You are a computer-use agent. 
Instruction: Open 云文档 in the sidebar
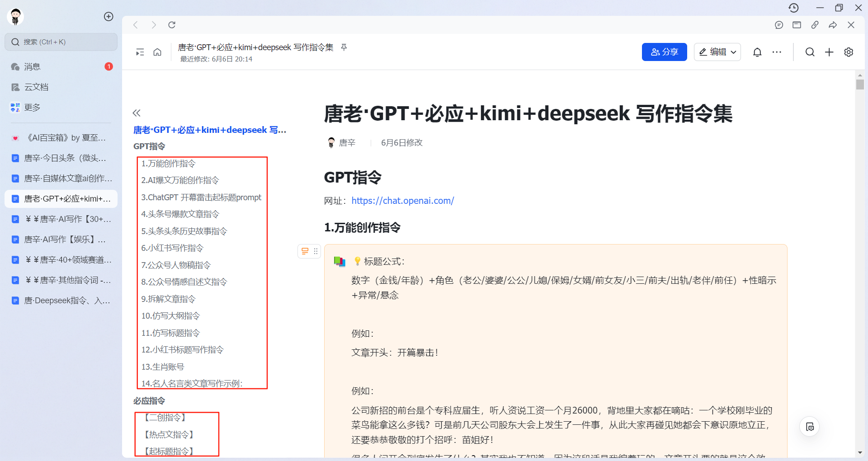tap(61, 87)
